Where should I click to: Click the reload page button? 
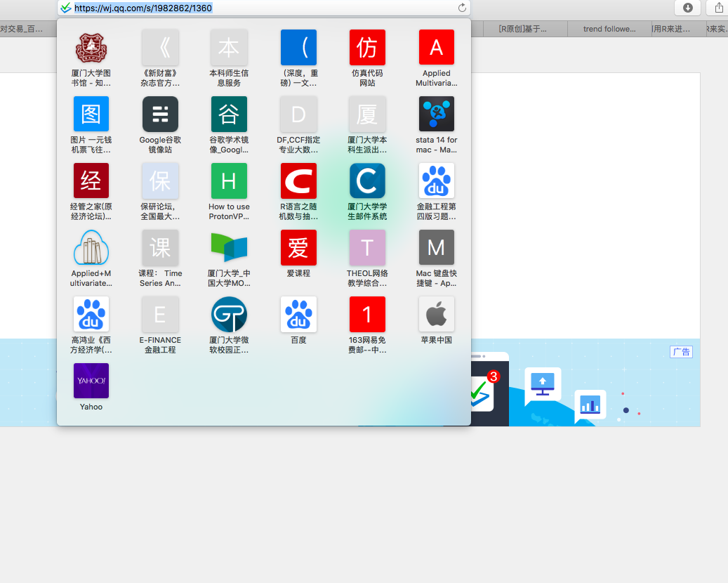(462, 8)
